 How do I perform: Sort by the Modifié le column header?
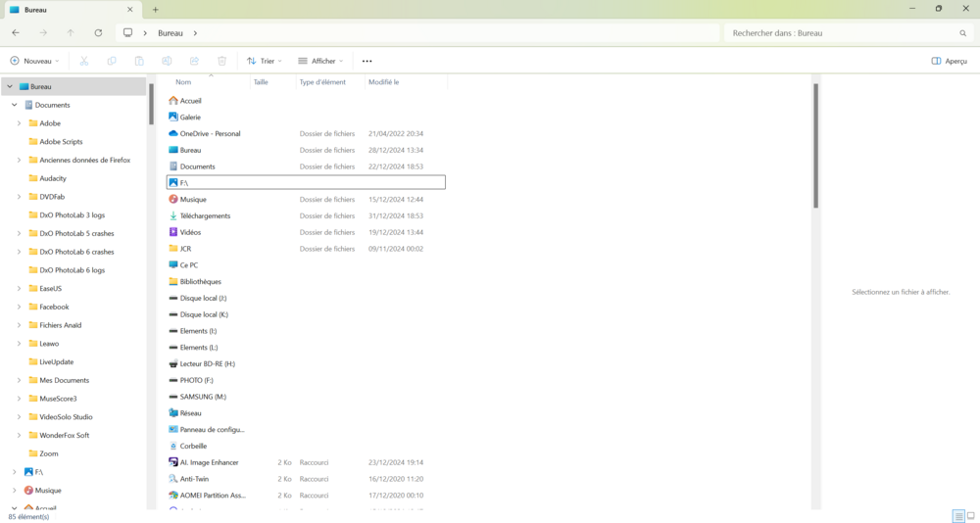click(383, 82)
